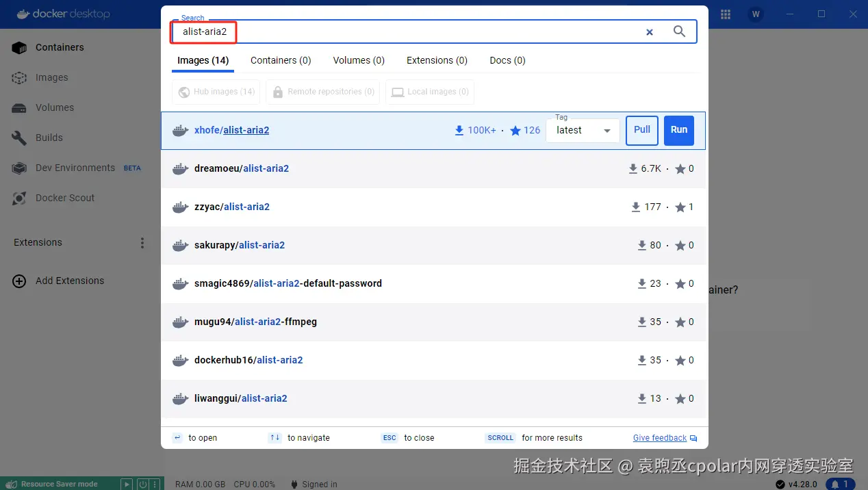The image size is (868, 490).
Task: Click the v4.28.0 version indicator
Action: click(797, 484)
